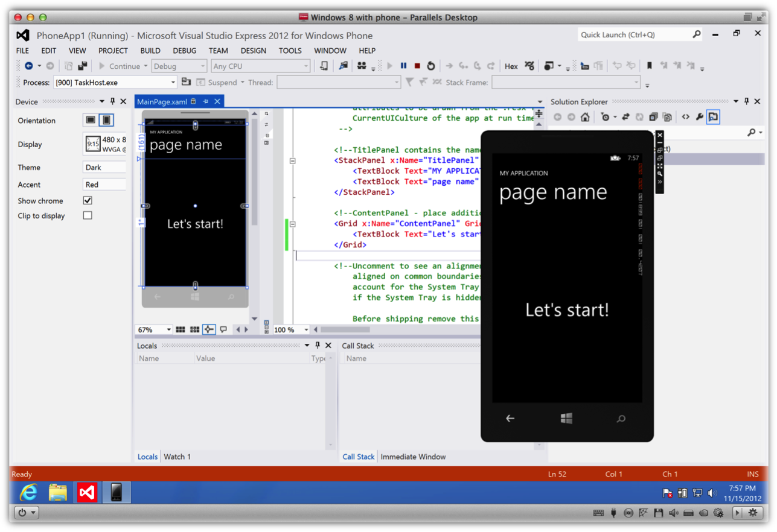Tap the emulator Windows Start button
777x532 pixels.
click(x=566, y=418)
